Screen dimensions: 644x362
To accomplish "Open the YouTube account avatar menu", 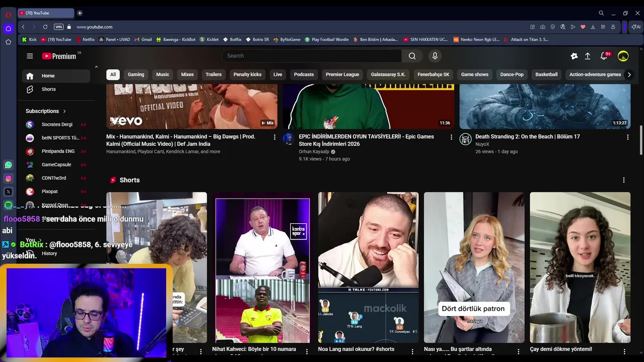I will [x=623, y=56].
